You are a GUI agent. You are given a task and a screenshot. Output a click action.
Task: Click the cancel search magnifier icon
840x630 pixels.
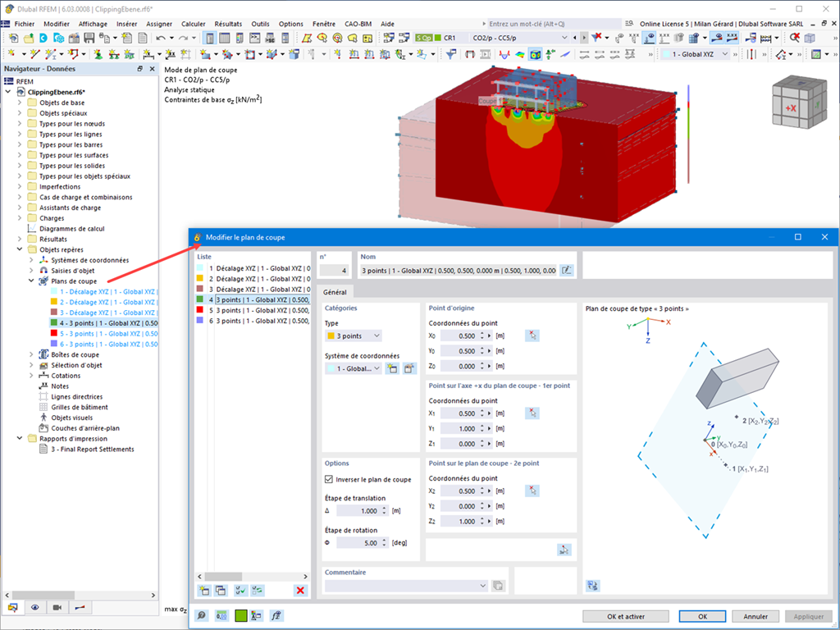[x=794, y=38]
